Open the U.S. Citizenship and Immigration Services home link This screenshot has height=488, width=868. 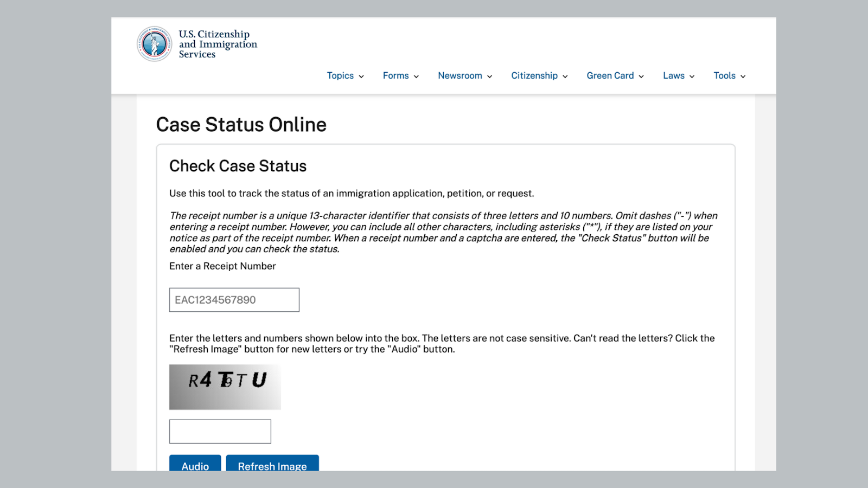tap(218, 44)
